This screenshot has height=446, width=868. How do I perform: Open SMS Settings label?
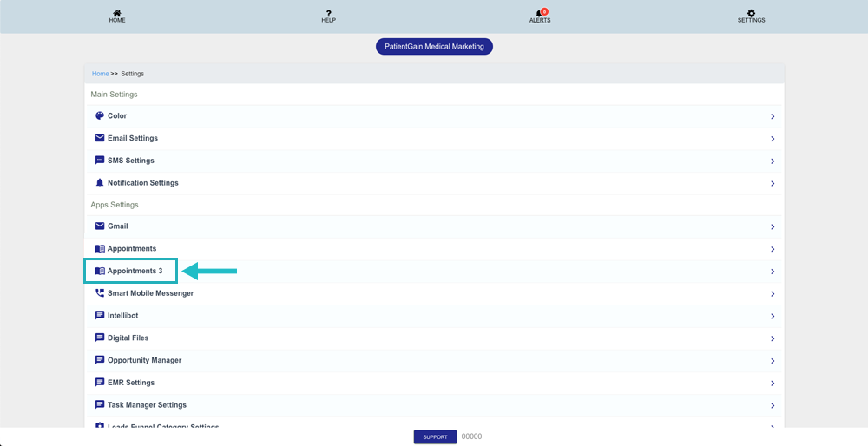pyautogui.click(x=131, y=161)
